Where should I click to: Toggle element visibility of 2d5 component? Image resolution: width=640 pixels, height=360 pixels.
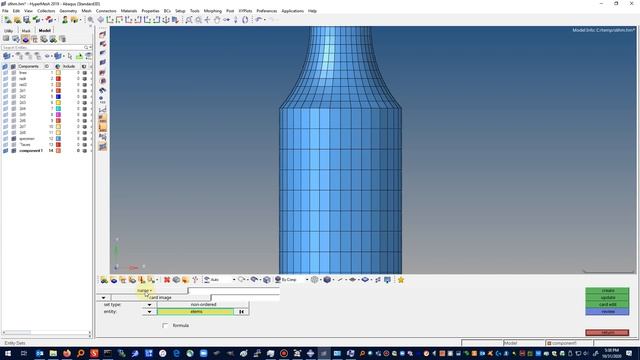coord(13,115)
